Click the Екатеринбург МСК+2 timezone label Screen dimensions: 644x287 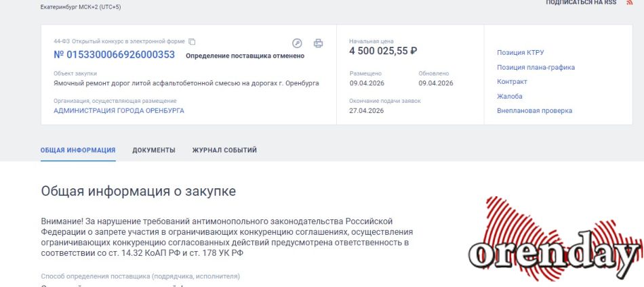pyautogui.click(x=81, y=7)
